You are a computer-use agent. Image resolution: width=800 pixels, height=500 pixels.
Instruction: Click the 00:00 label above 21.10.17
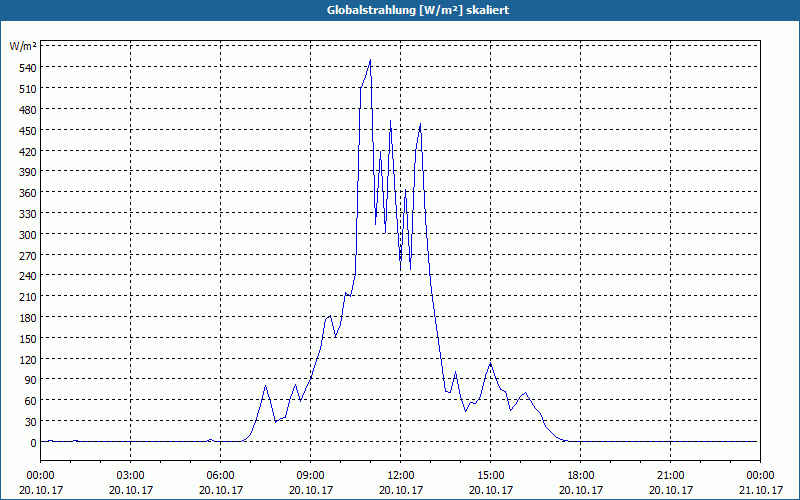tap(761, 476)
